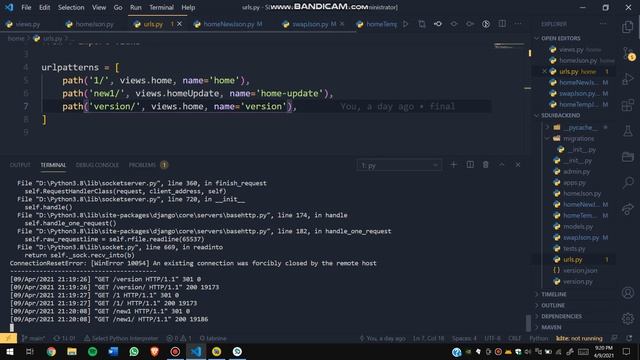Expand the TIMELINE section
Screen dimensions: 640x360
point(553,294)
